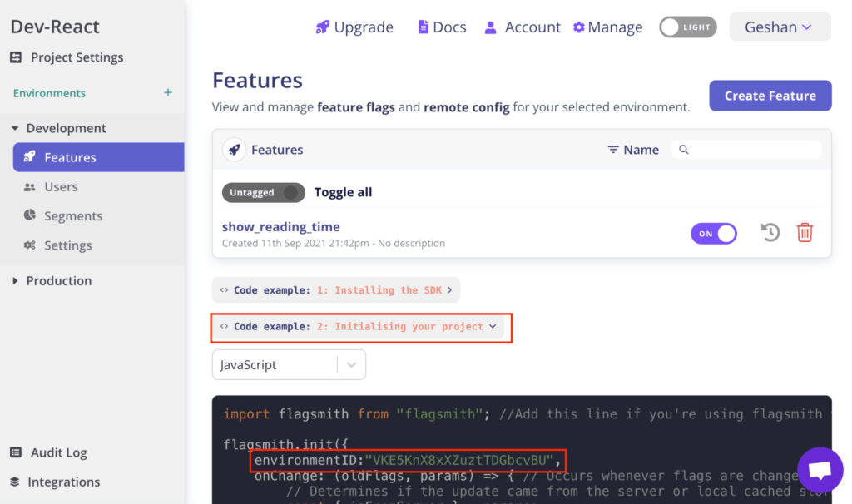Click the Create Feature button

(770, 95)
